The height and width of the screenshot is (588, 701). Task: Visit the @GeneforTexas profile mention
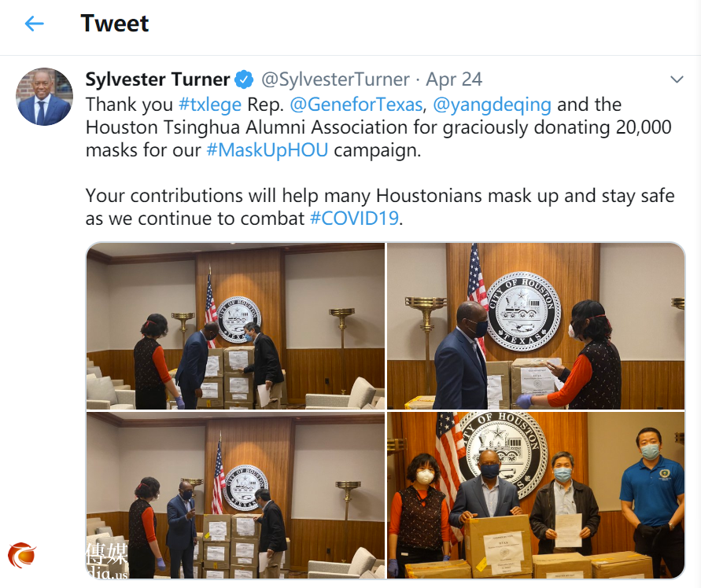356,105
